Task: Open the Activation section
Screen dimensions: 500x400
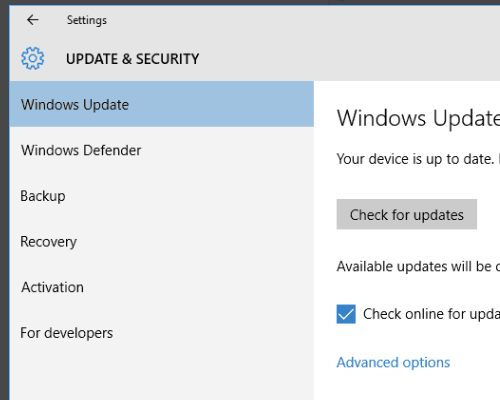Action: 162,287
